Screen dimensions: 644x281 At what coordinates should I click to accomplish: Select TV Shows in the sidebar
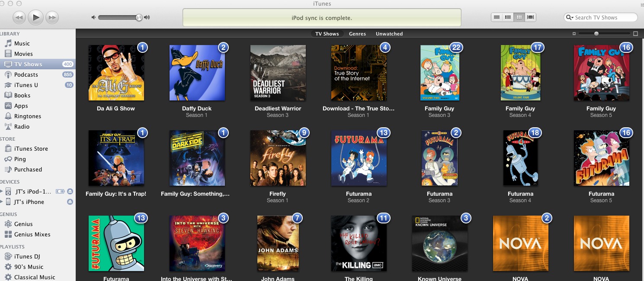(x=38, y=64)
